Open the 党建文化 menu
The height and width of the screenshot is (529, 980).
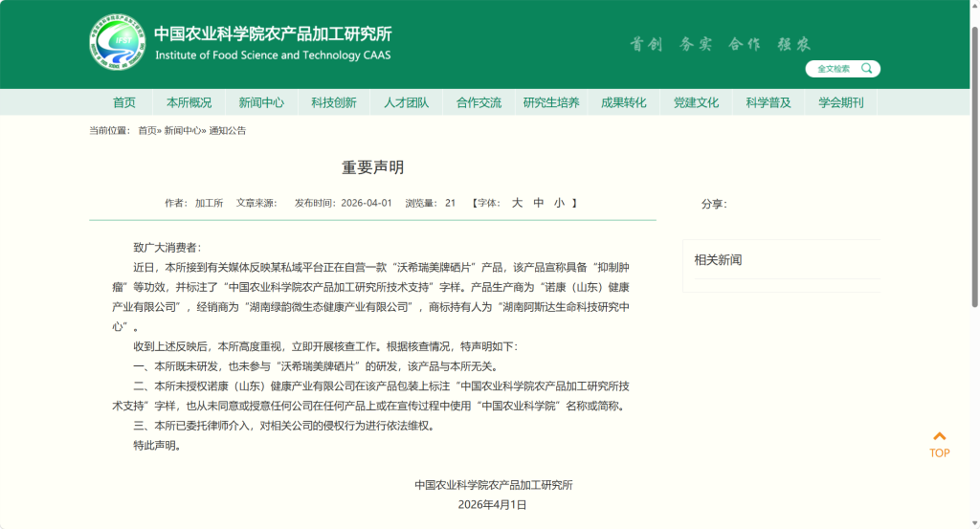pyautogui.click(x=696, y=102)
